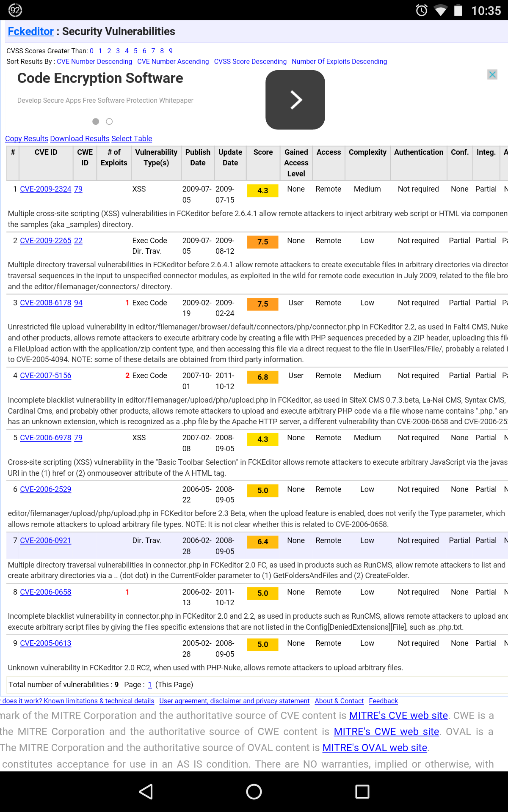Image resolution: width=508 pixels, height=812 pixels.
Task: Click exploit count 2 for CVE-2007-5156
Action: pos(127,376)
